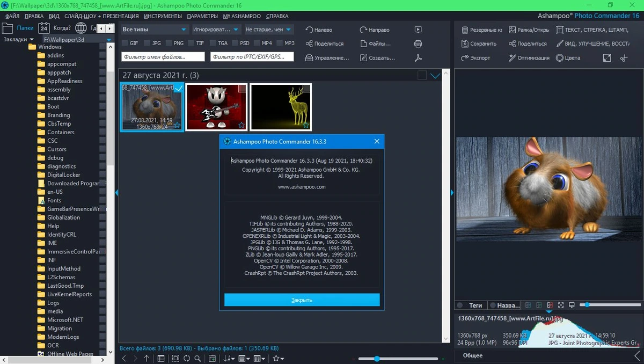This screenshot has height=364, width=644.
Task: Open the Все типы dropdown
Action: [x=154, y=30]
